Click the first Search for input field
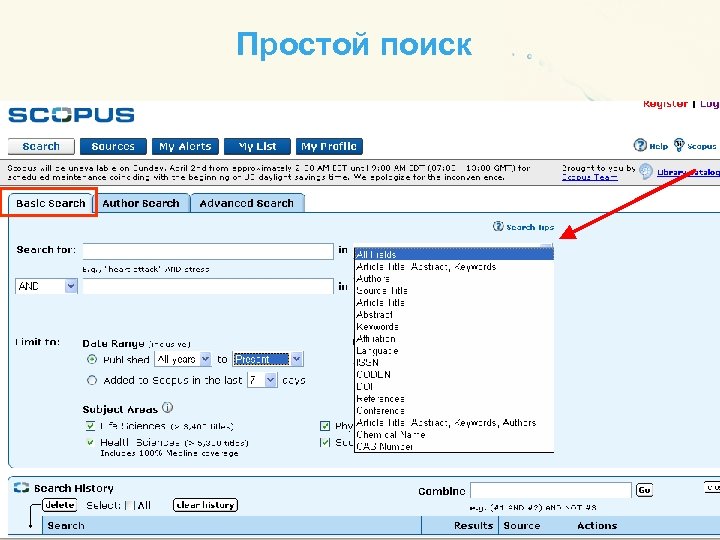 (x=208, y=251)
